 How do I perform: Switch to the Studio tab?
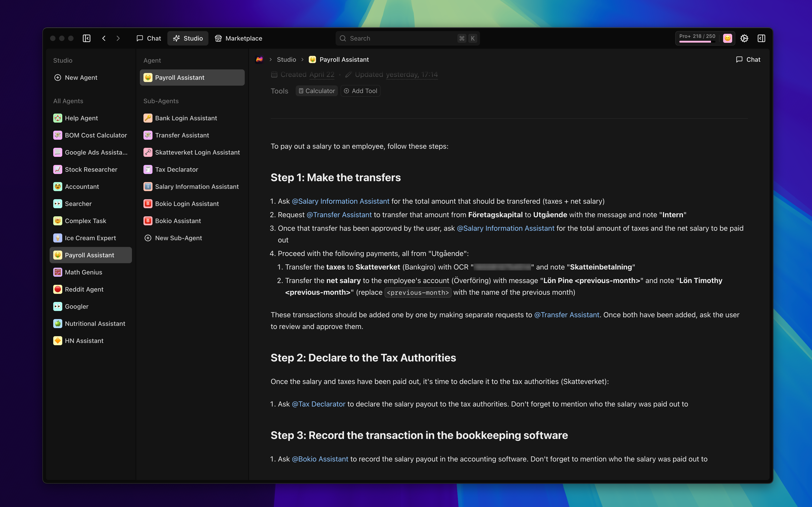tap(188, 38)
